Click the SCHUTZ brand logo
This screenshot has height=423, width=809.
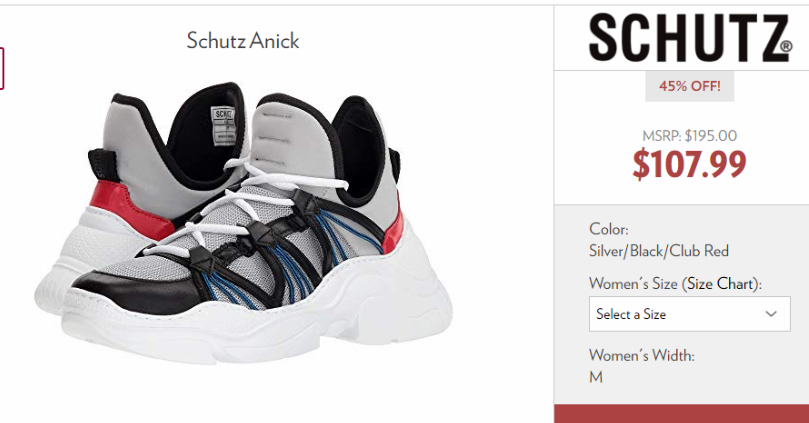(689, 38)
